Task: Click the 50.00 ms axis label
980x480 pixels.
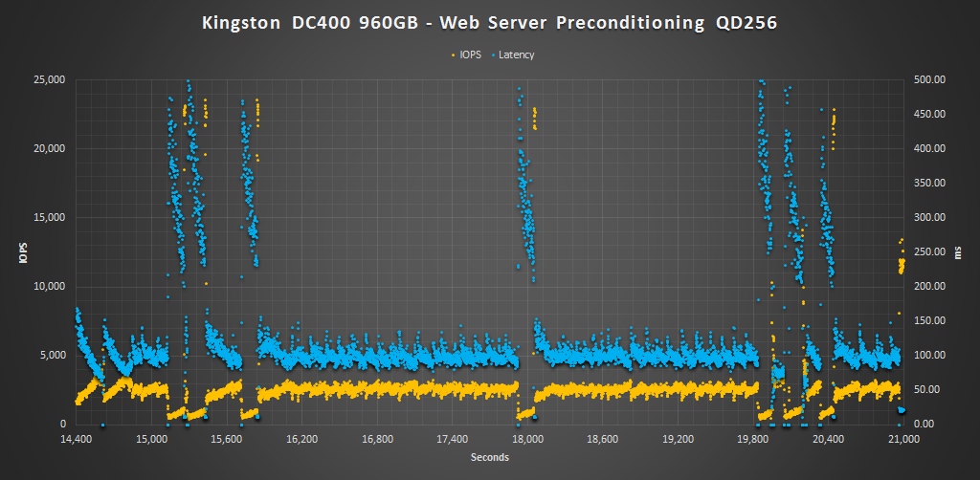Action: (926, 390)
